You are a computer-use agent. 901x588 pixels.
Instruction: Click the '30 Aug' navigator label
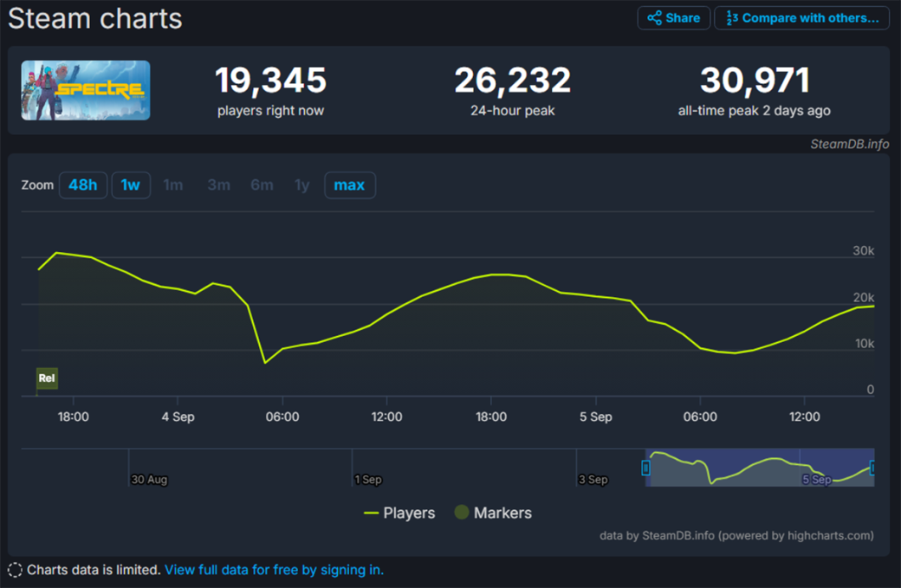coord(149,480)
